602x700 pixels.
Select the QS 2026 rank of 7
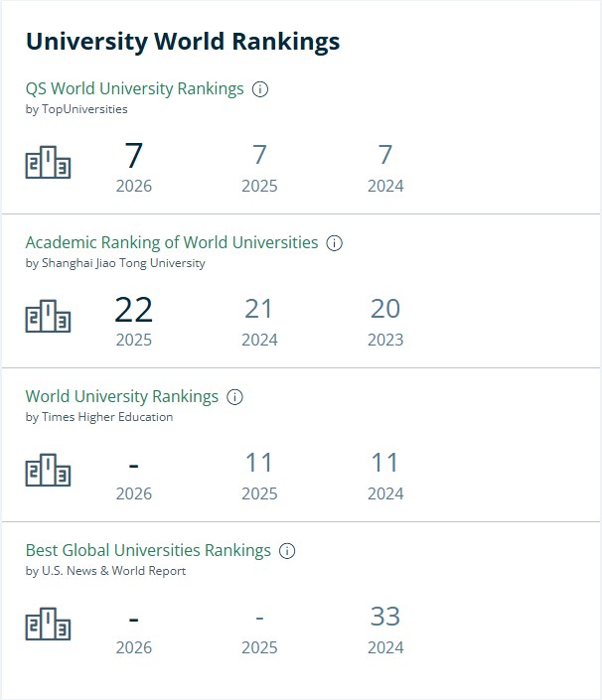[133, 156]
